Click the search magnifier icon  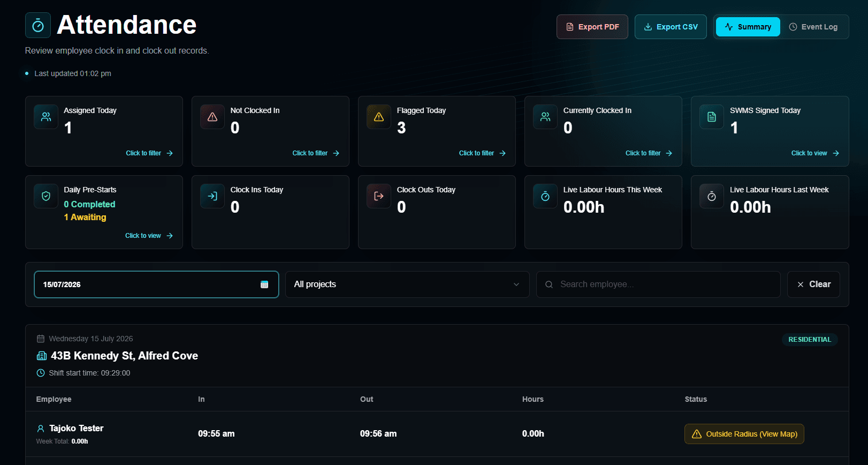(549, 284)
